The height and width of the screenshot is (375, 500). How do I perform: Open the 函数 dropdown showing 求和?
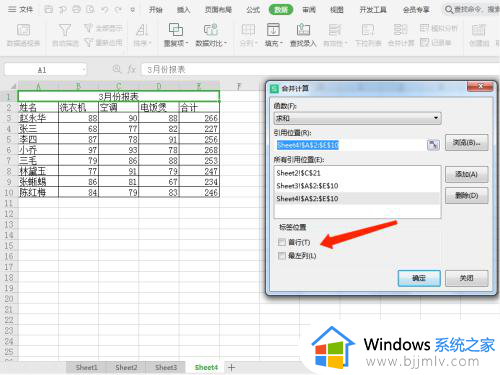pyautogui.click(x=357, y=118)
